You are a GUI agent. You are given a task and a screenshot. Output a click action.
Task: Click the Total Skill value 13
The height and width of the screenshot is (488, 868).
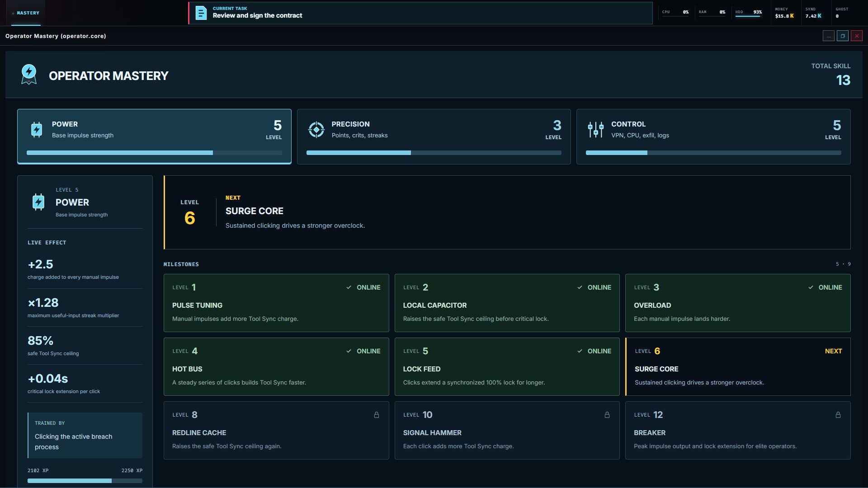coord(843,80)
